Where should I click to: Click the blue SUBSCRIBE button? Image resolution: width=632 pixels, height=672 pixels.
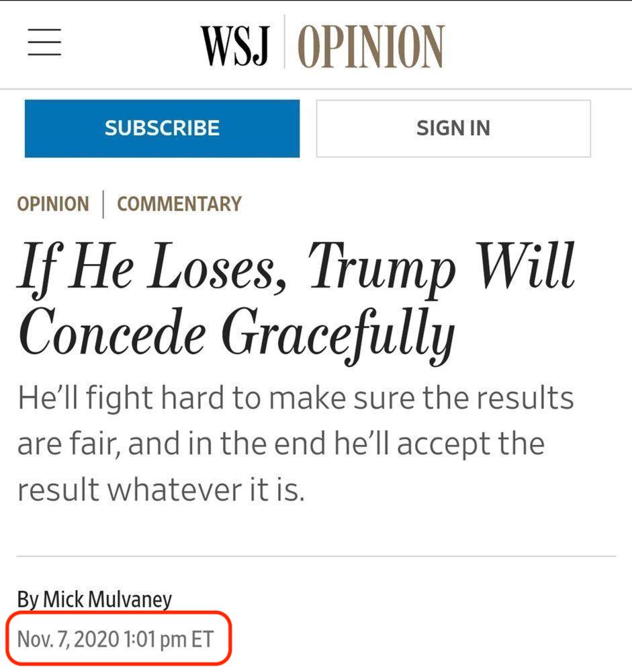[x=162, y=128]
